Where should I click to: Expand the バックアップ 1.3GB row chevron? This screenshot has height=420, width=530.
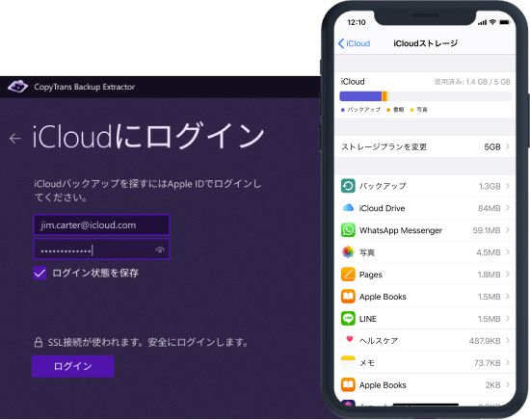pos(508,186)
